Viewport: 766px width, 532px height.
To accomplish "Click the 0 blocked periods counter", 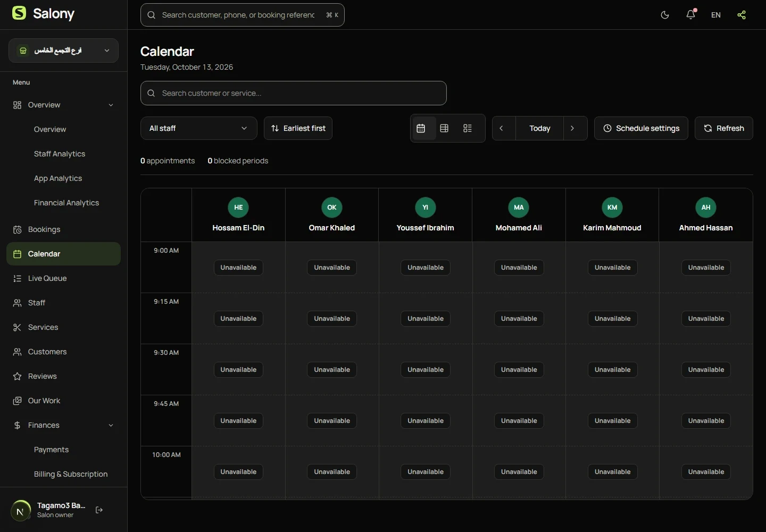I will pyautogui.click(x=238, y=161).
